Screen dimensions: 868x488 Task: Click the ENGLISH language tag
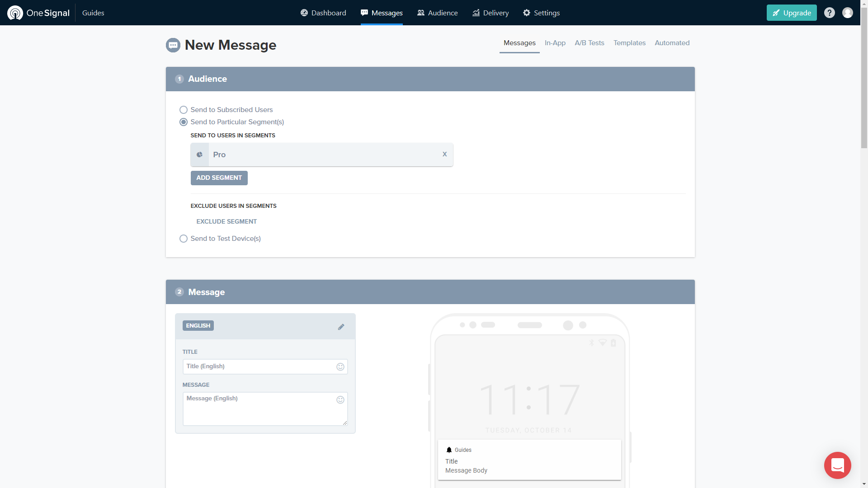(198, 326)
